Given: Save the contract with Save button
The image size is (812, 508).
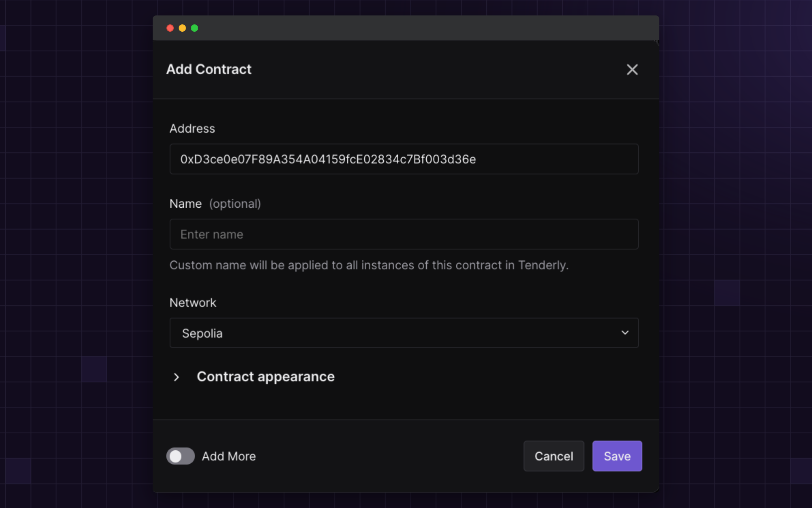Looking at the screenshot, I should 617,456.
